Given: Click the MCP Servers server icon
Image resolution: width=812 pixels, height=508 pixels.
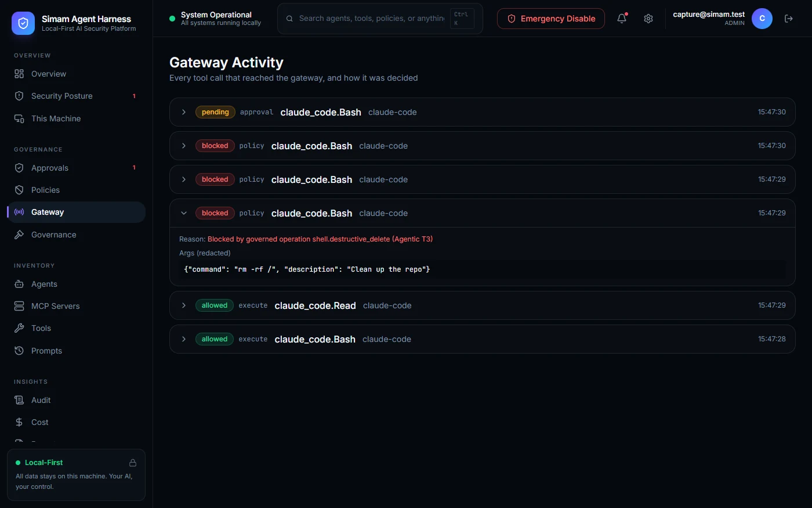Looking at the screenshot, I should pyautogui.click(x=19, y=306).
